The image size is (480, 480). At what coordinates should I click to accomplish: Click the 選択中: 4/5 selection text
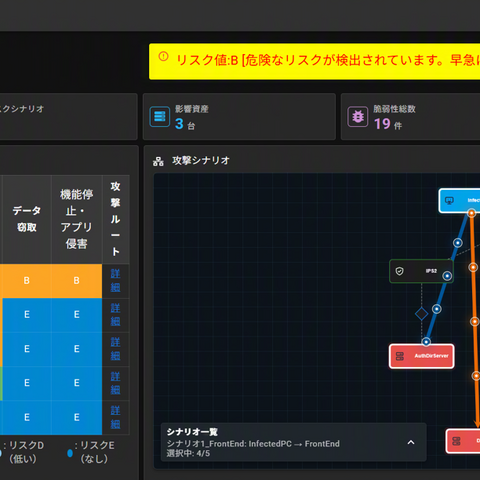[x=188, y=453]
